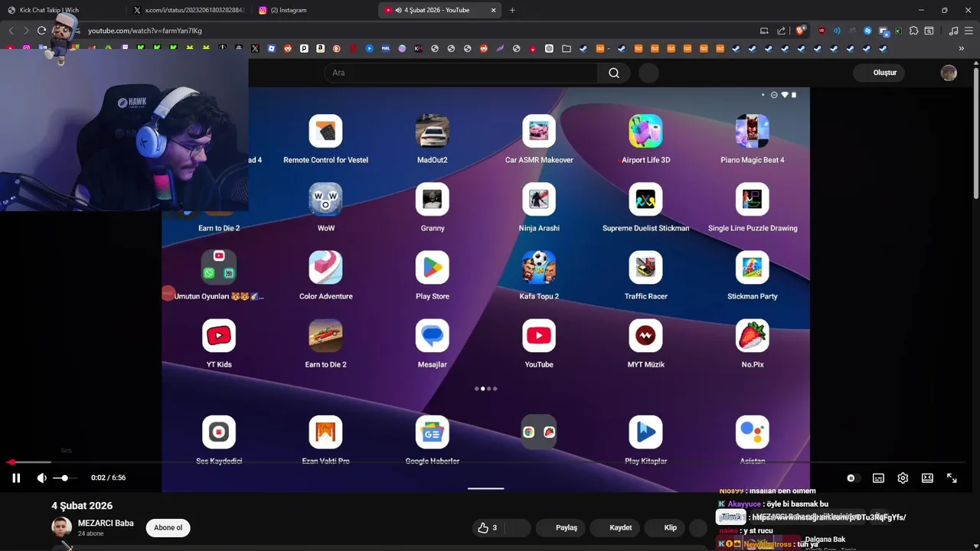Open the WoW app icon
Image resolution: width=980 pixels, height=551 pixels.
325,200
